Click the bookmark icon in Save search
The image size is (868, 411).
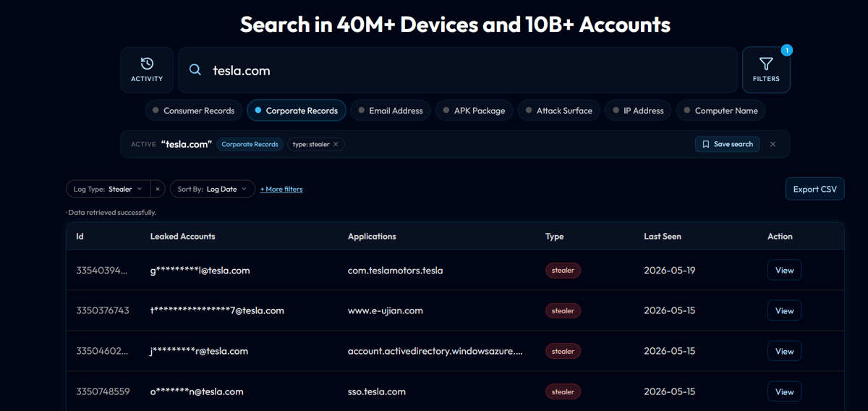click(x=706, y=144)
